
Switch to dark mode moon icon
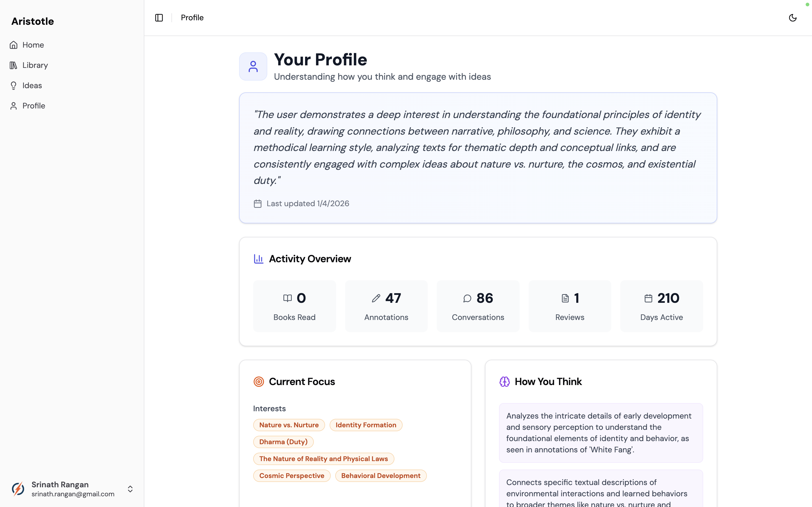[793, 18]
